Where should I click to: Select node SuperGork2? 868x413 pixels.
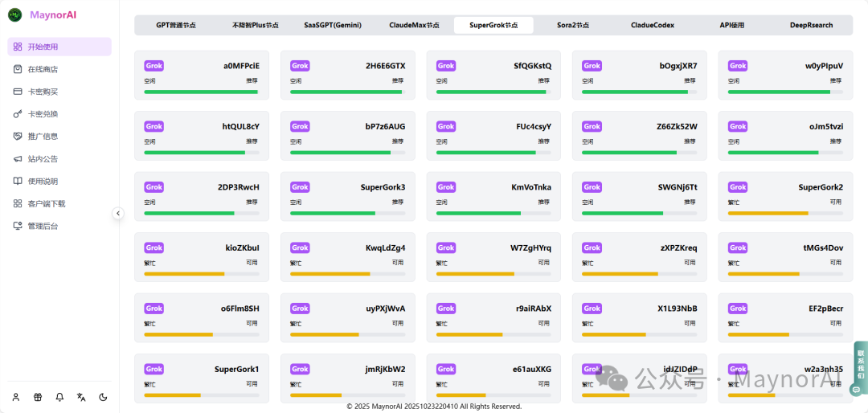785,197
